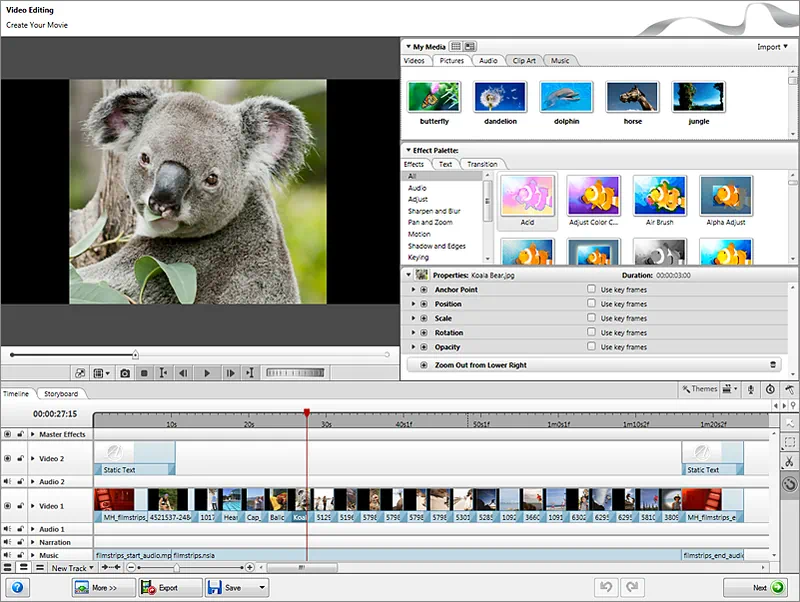Switch My Media to list view icon
Image resolution: width=800 pixels, height=602 pixels.
[x=456, y=46]
